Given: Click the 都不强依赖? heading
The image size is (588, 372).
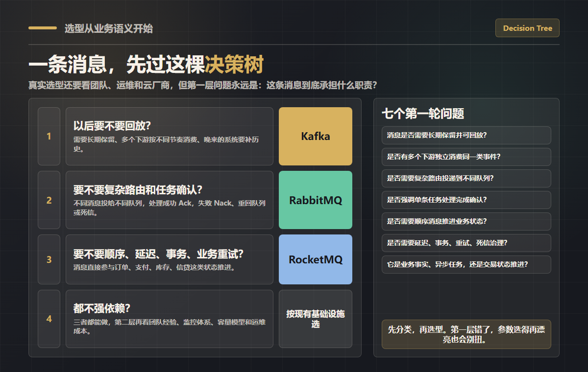Looking at the screenshot, I should pos(101,308).
